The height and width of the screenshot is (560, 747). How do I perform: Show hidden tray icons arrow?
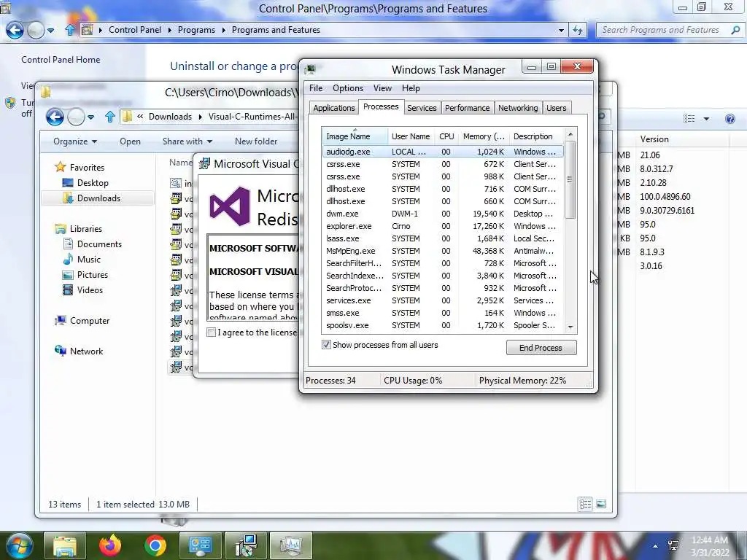(656, 546)
